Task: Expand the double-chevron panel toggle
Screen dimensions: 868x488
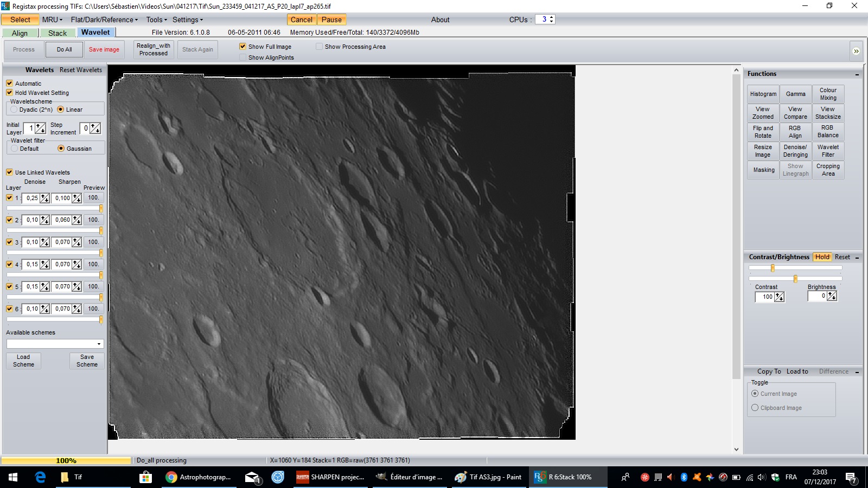Action: (856, 51)
